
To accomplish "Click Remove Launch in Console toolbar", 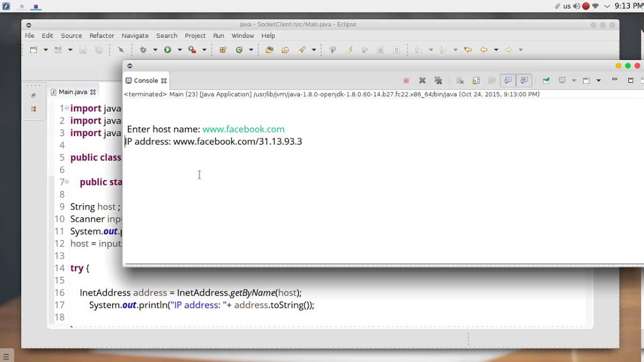I will (x=422, y=80).
